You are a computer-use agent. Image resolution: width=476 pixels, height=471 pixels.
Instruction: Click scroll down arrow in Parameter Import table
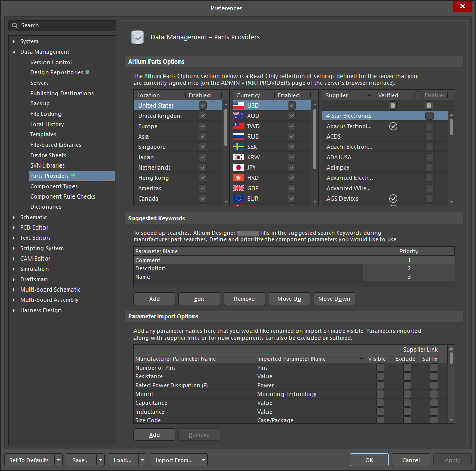pyautogui.click(x=451, y=420)
